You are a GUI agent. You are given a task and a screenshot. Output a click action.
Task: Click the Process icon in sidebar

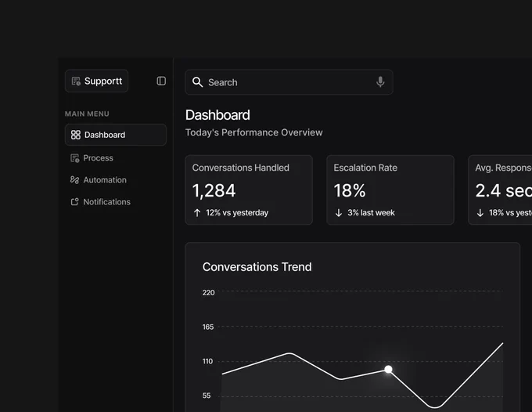[x=74, y=158]
